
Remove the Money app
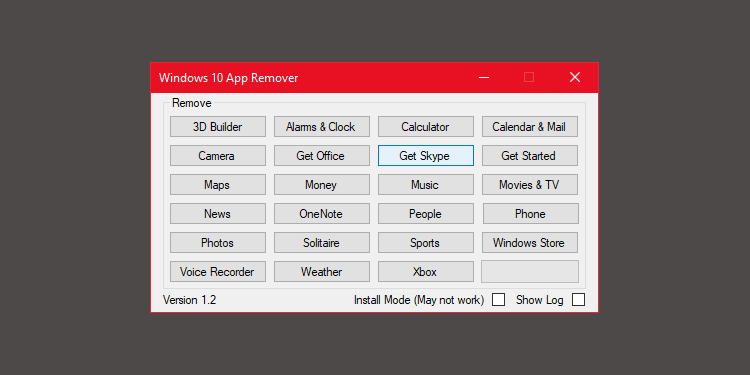(322, 185)
